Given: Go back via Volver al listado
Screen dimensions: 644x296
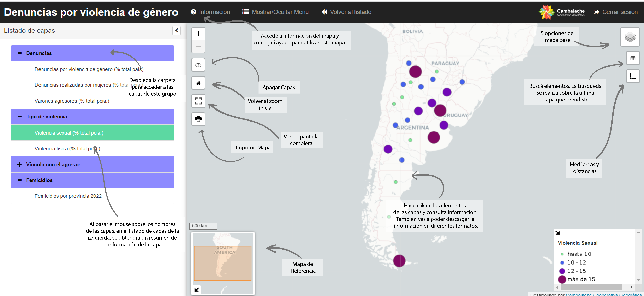Looking at the screenshot, I should point(346,12).
